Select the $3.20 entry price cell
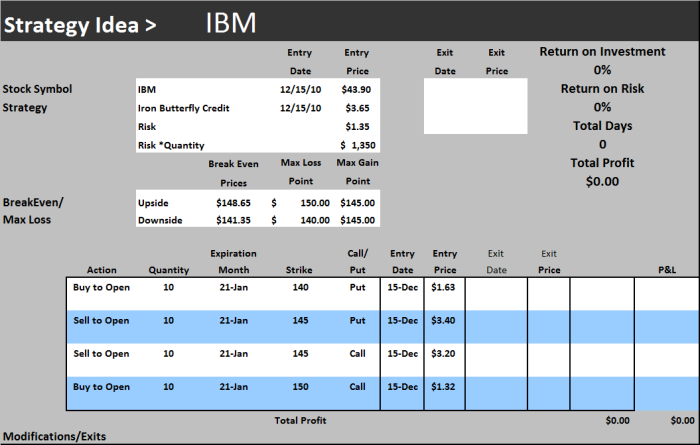The width and height of the screenshot is (700, 445). pos(443,354)
